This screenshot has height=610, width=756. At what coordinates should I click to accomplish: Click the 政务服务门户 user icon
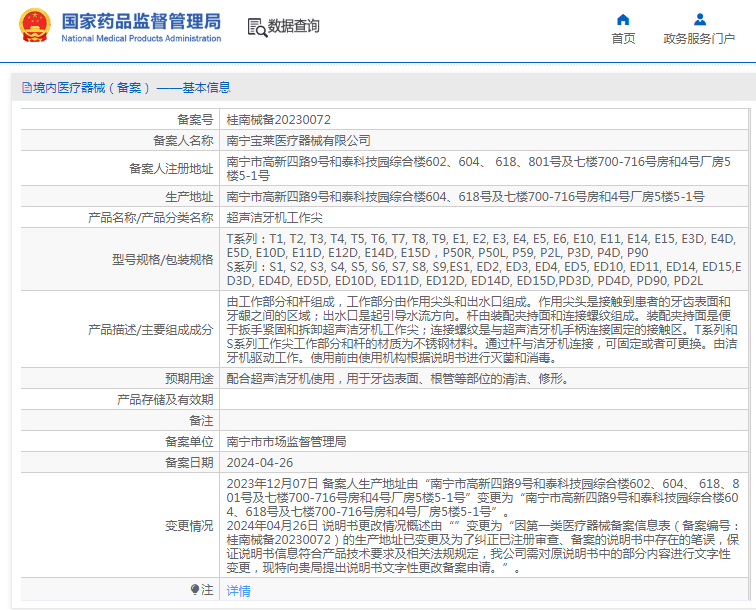click(x=700, y=20)
